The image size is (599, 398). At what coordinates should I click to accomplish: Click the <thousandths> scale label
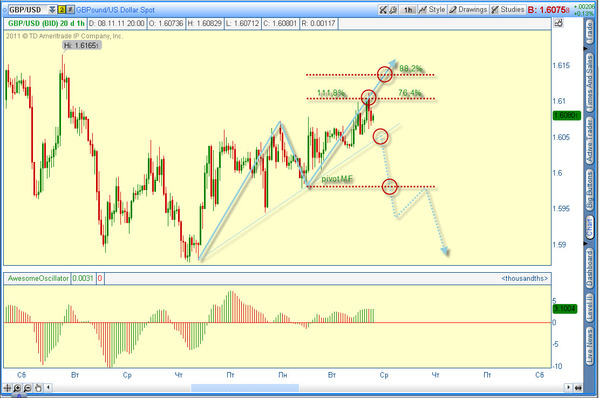coord(525,278)
